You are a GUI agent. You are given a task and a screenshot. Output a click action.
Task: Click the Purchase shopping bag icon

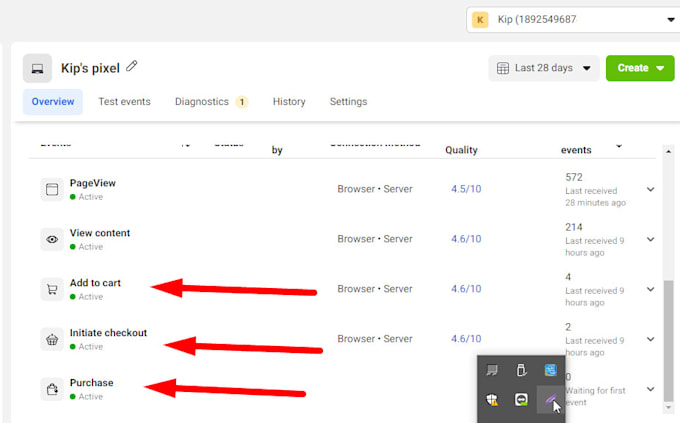click(x=52, y=389)
